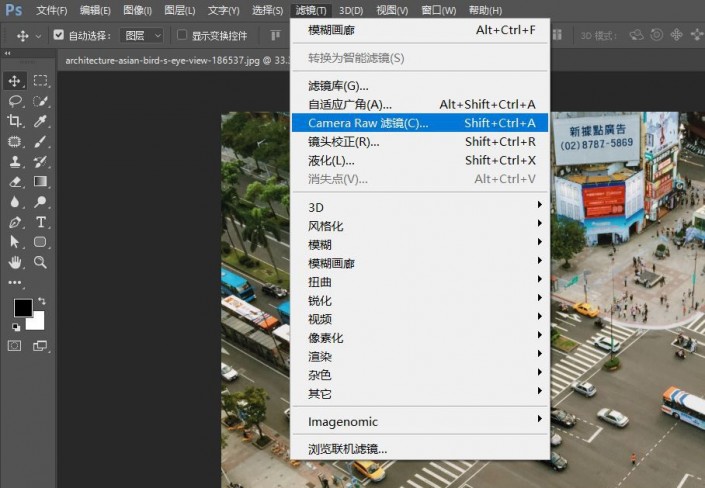Click the Photoshop Ps logo
Viewport: 705px width, 488px height.
click(x=13, y=9)
